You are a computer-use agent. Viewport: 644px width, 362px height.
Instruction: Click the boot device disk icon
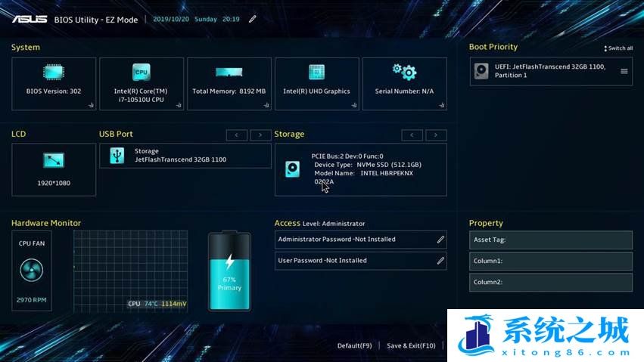(481, 71)
